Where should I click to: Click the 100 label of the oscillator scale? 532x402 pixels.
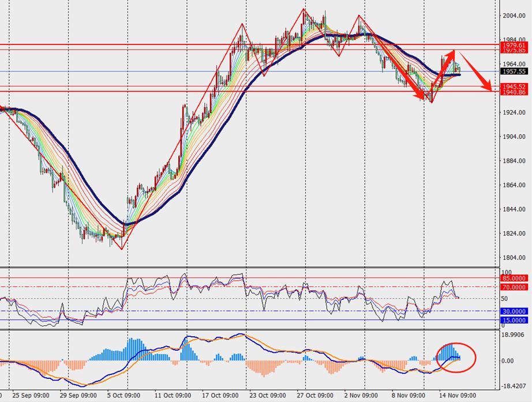coord(506,272)
